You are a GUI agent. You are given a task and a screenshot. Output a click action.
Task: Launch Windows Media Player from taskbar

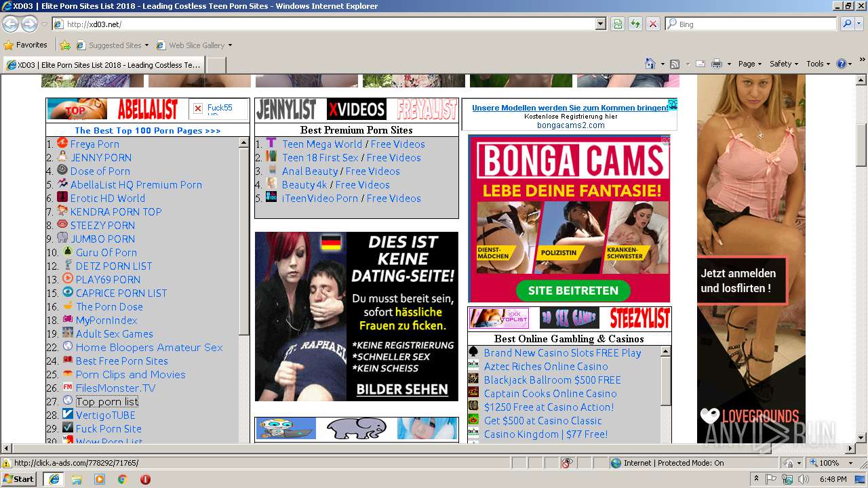(x=100, y=479)
